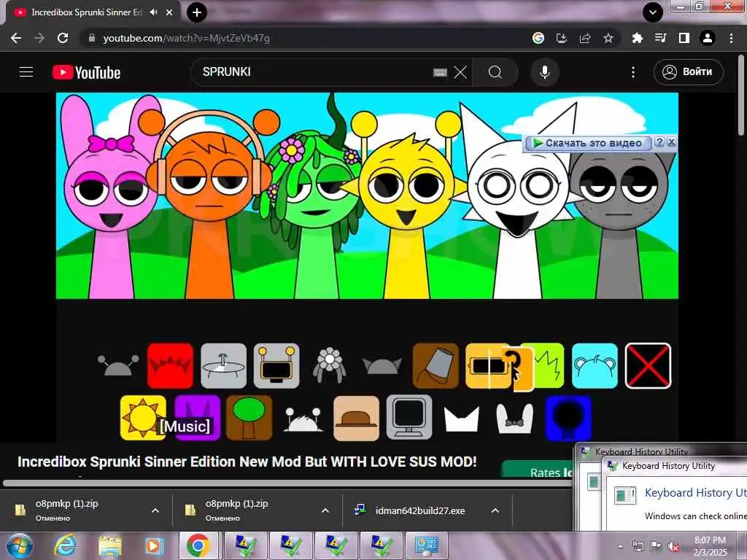Reload the YouTube page
Image resolution: width=747 pixels, height=560 pixels.
pyautogui.click(x=63, y=38)
